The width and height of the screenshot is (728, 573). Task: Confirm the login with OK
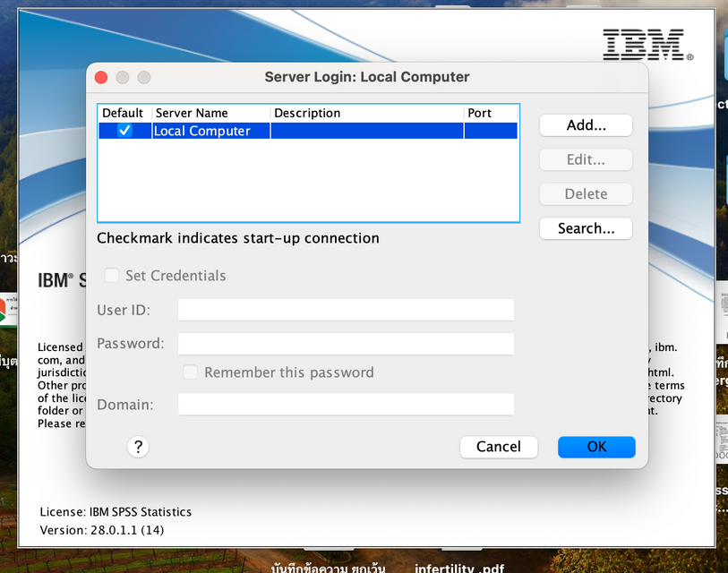[596, 447]
